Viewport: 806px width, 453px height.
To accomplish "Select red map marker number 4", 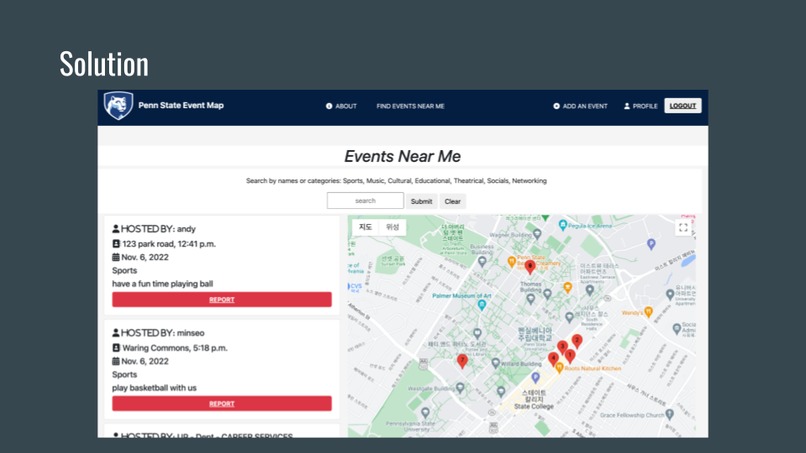I will pyautogui.click(x=553, y=359).
